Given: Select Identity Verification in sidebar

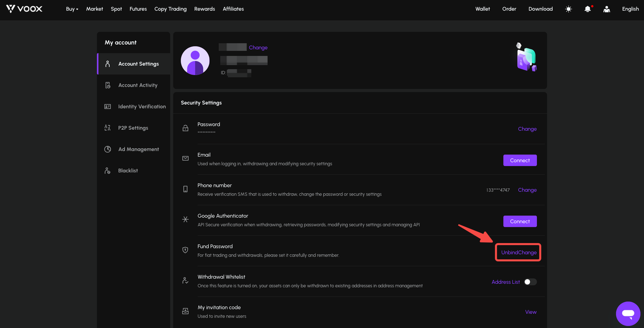Looking at the screenshot, I should click(x=134, y=107).
